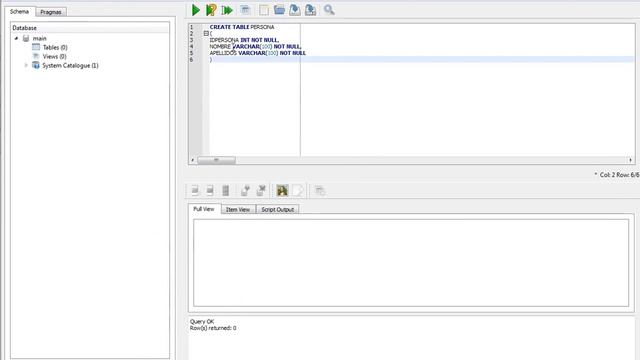Click on IDPERSONA INT NOT NULL line
The image size is (640, 360).
click(244, 40)
